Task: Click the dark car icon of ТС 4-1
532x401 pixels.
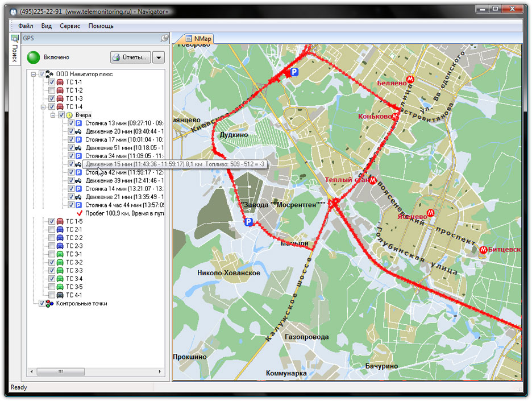Action: coord(60,295)
